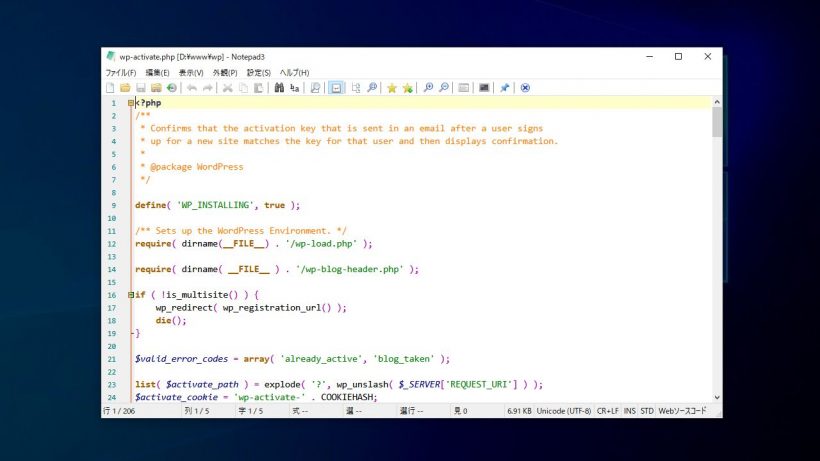Click $activate_path variable on line 23
820x461 pixels.
click(202, 385)
